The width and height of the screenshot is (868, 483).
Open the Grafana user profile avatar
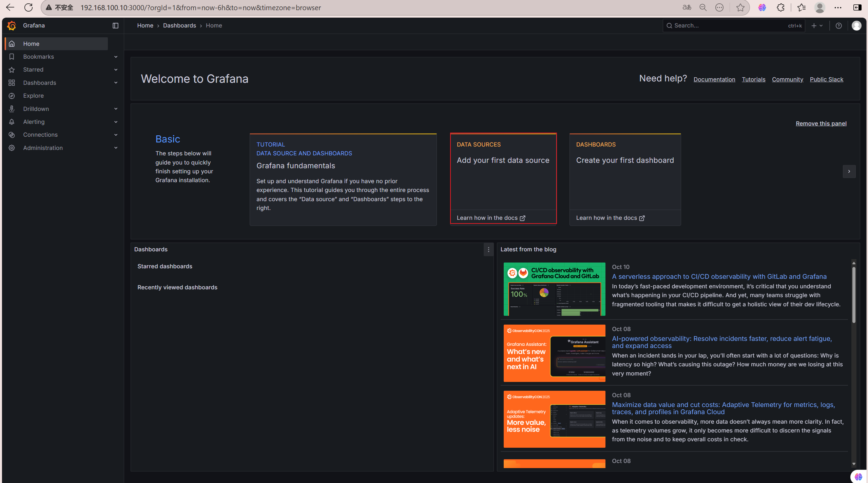pos(856,25)
